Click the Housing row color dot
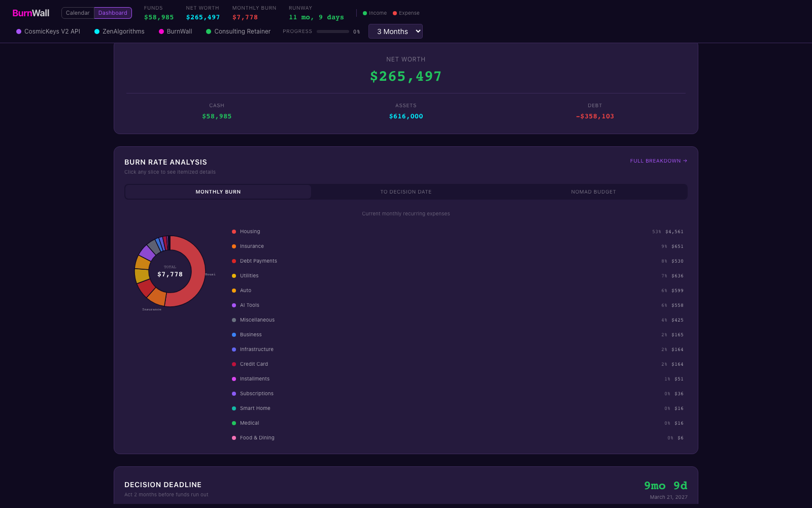This screenshot has height=508, width=812. tap(234, 232)
